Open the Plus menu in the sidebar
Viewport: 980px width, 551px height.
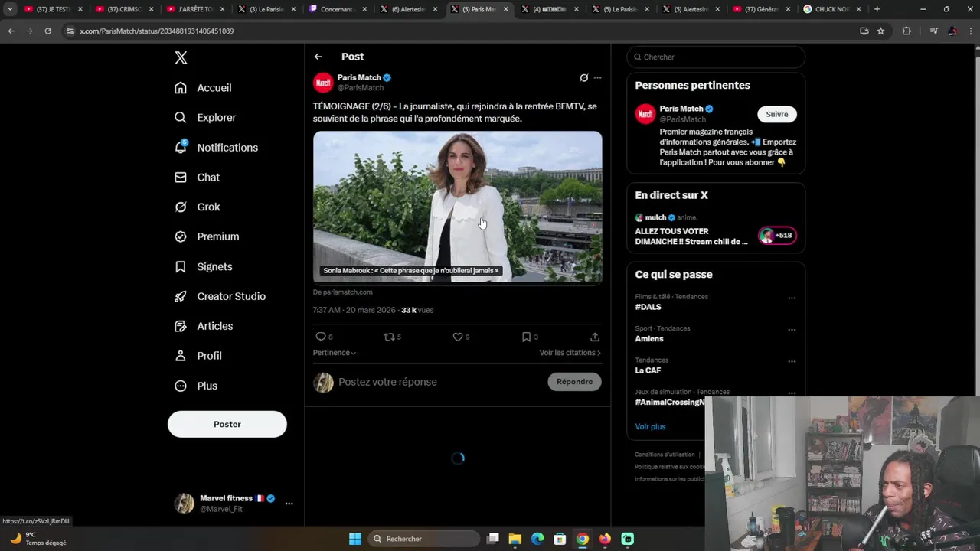[196, 386]
